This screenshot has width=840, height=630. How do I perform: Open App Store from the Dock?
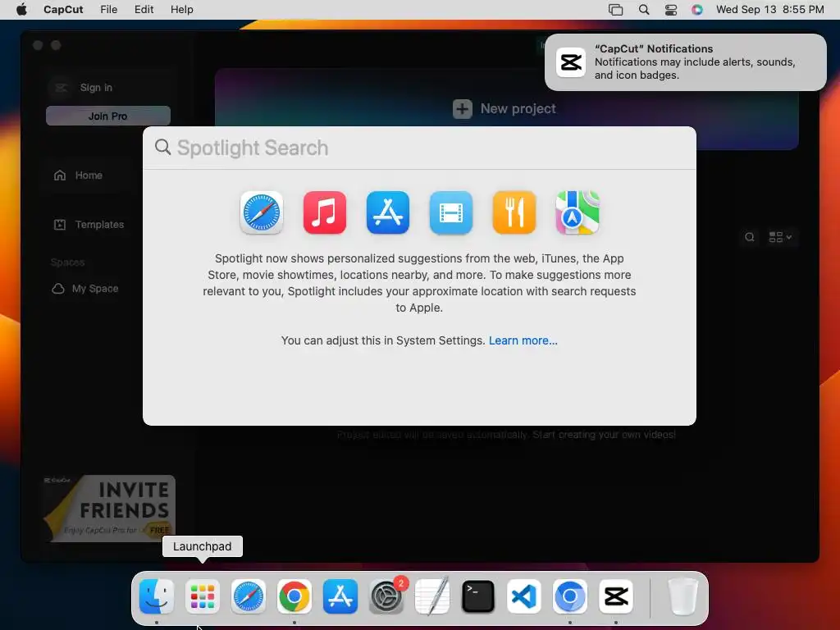[x=340, y=596]
